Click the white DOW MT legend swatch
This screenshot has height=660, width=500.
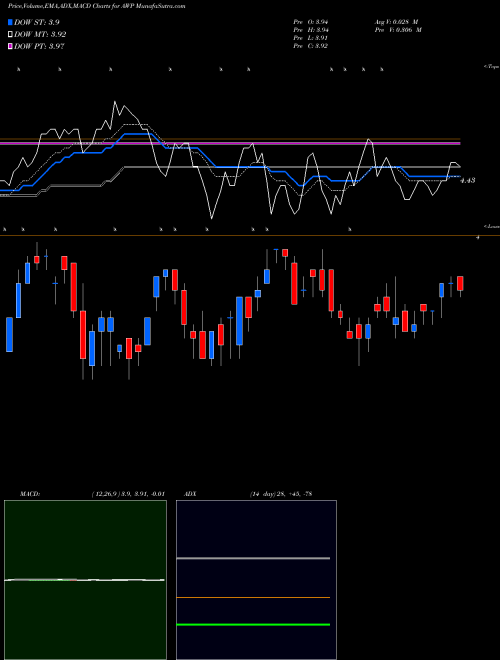tap(10, 34)
